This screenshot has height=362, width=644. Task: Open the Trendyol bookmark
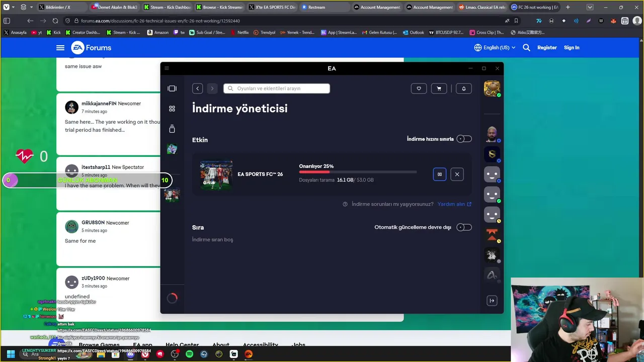[265, 33]
